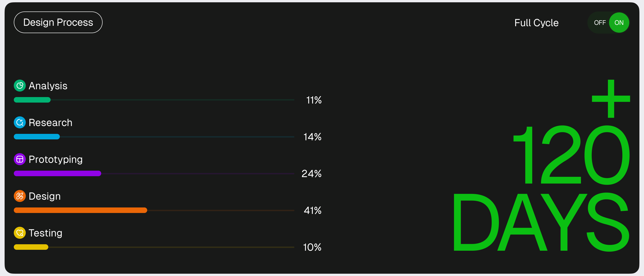Click the purple Prototyping progress bar
This screenshot has width=644, height=276.
coord(57,173)
